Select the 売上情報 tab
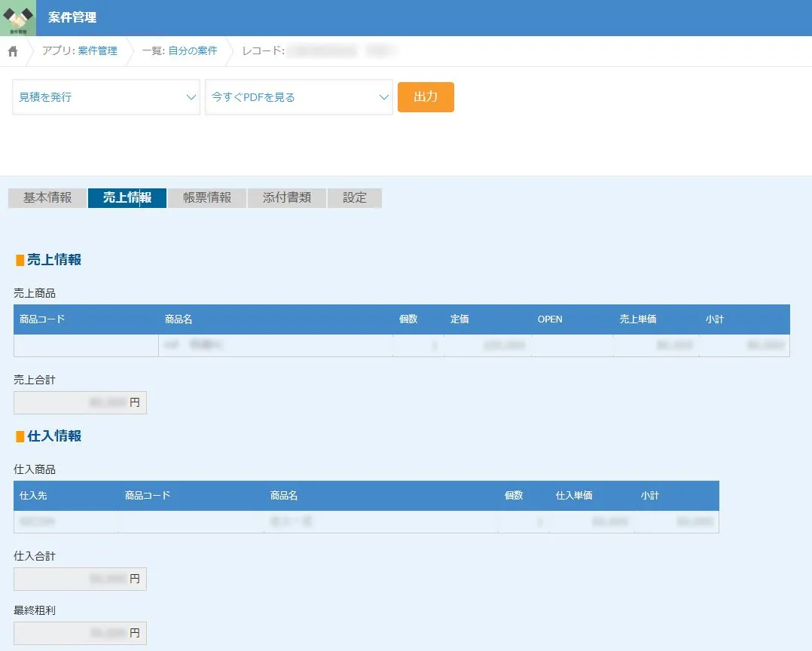The width and height of the screenshot is (812, 651). (127, 198)
